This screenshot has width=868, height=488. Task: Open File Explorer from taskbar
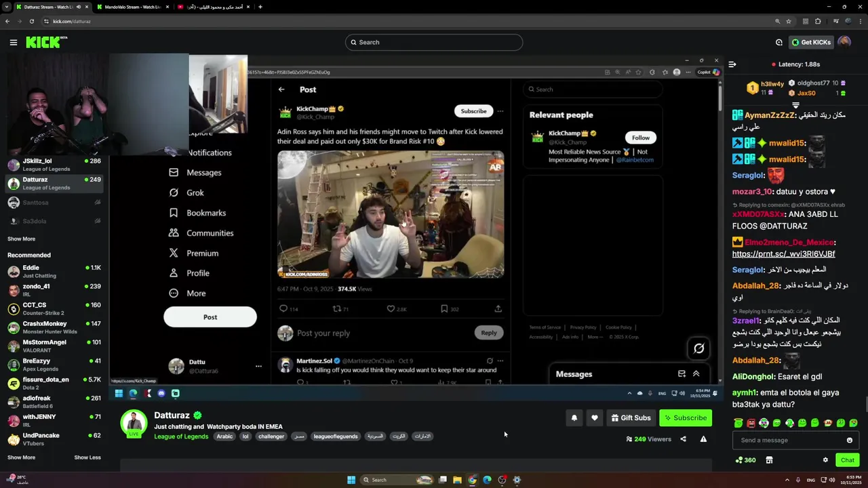[458, 480]
